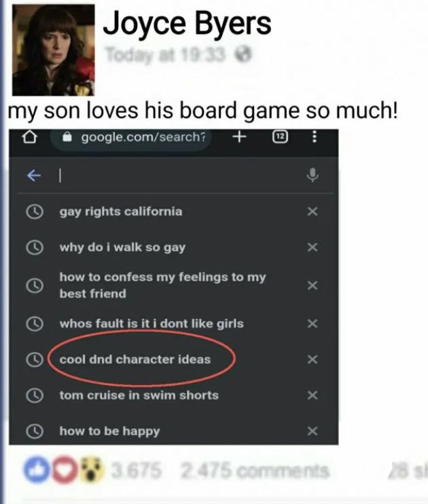The width and height of the screenshot is (428, 504).
Task: Open a new tab with plus icon
Action: (x=240, y=137)
